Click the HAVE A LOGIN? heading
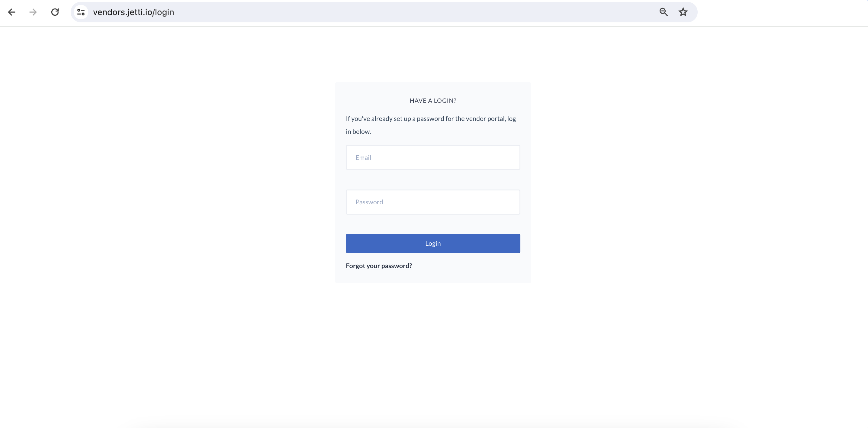Image resolution: width=868 pixels, height=428 pixels. pyautogui.click(x=433, y=101)
